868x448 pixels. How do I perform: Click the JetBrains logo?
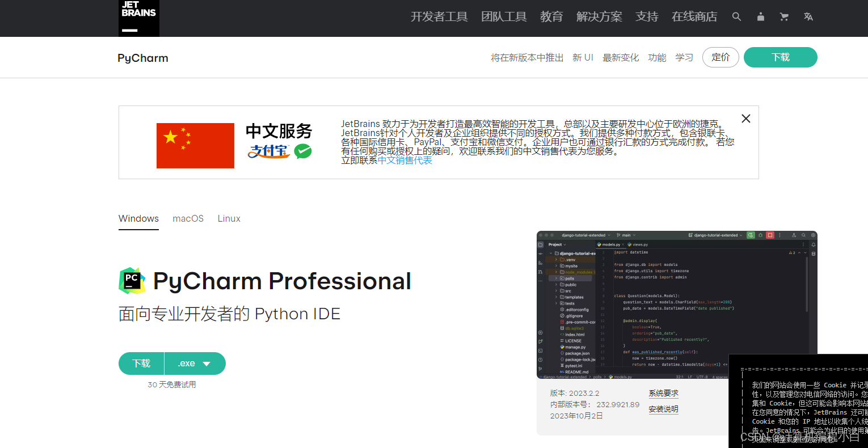[x=139, y=18]
